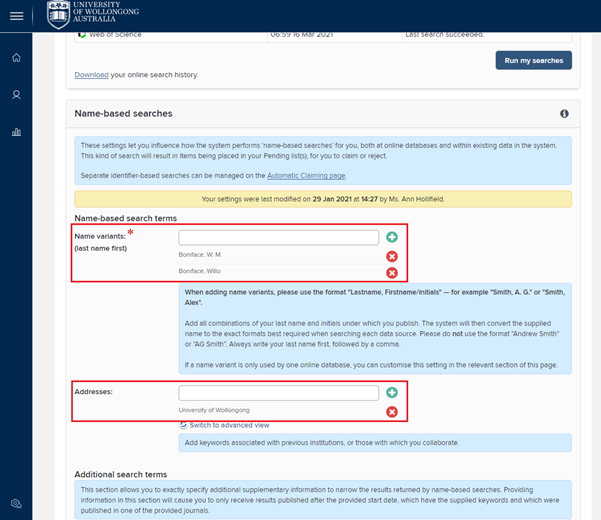Click the Web of Science row text
The image size is (601, 520).
[115, 34]
